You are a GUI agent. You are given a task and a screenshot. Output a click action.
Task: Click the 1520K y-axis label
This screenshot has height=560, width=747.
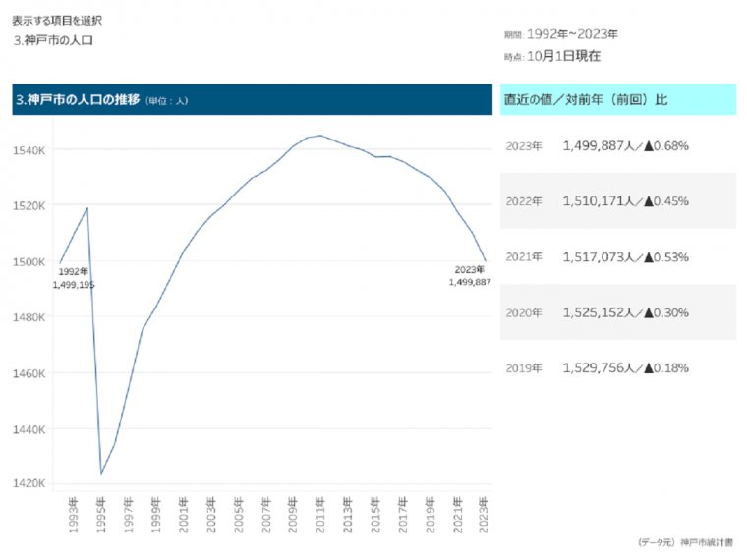(29, 205)
